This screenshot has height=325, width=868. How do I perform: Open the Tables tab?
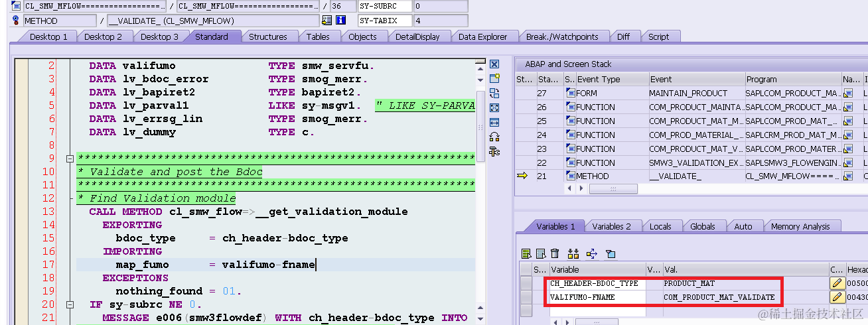tap(318, 37)
